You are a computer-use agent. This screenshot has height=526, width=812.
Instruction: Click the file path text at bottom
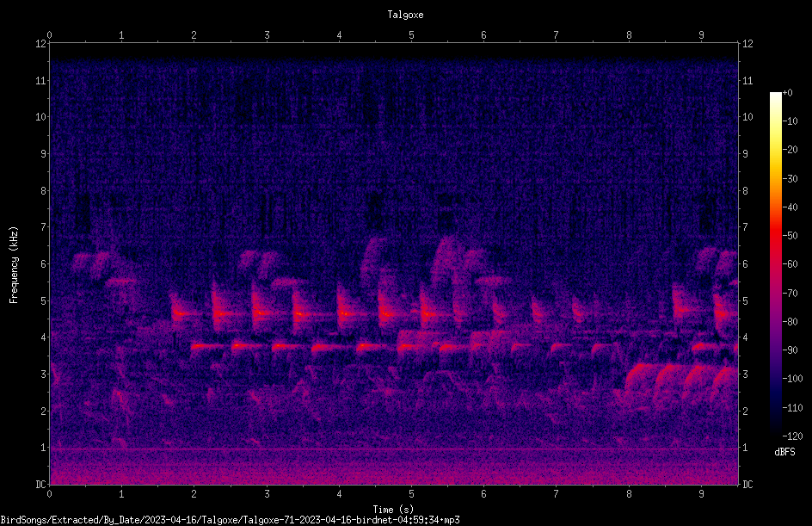tap(230, 520)
